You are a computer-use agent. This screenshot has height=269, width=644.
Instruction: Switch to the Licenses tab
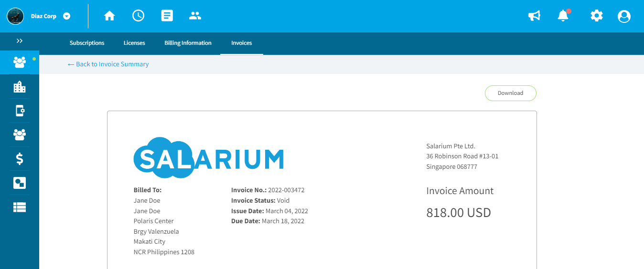point(134,43)
